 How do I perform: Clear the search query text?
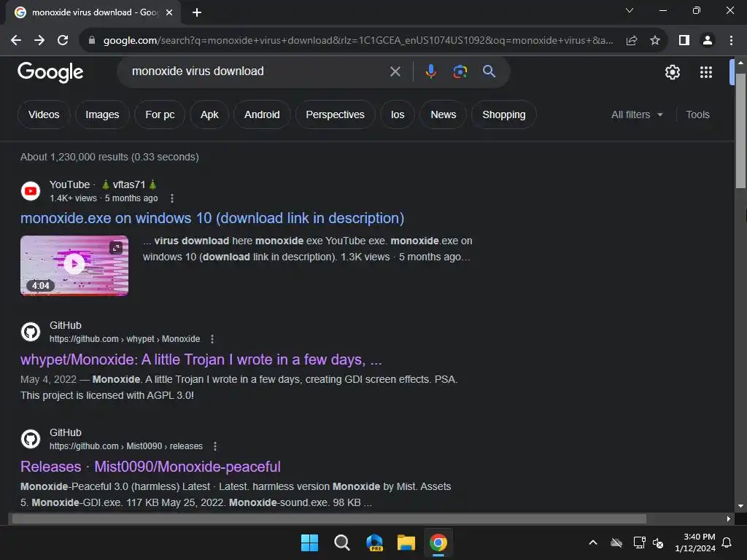tap(395, 71)
